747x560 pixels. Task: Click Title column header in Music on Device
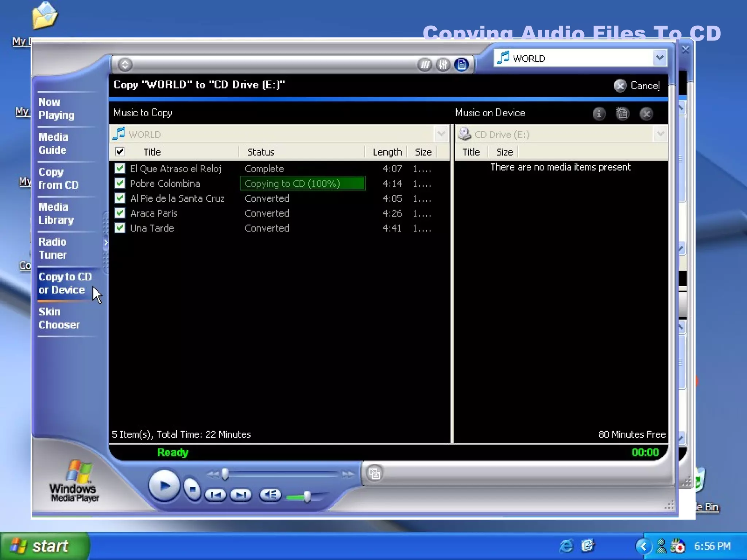tap(471, 152)
